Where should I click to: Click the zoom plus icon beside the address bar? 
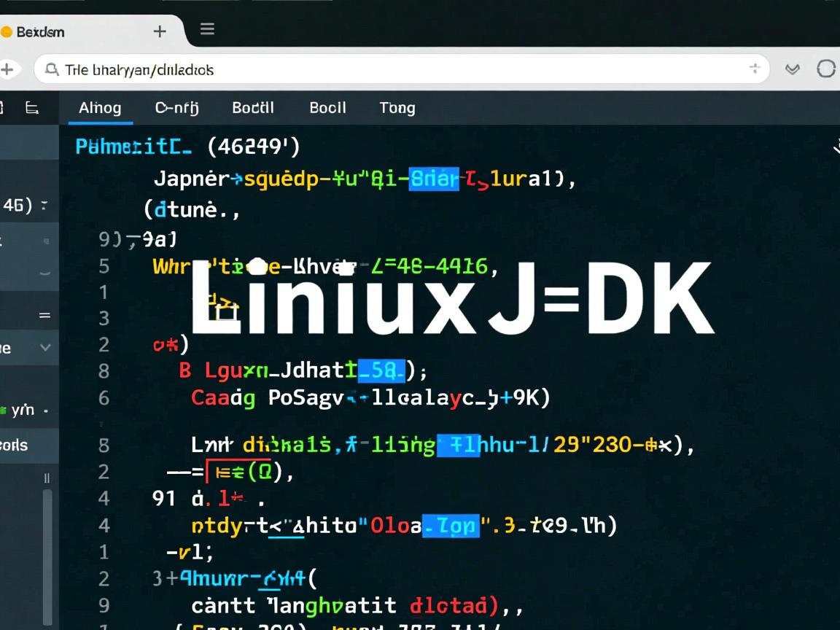[x=755, y=68]
